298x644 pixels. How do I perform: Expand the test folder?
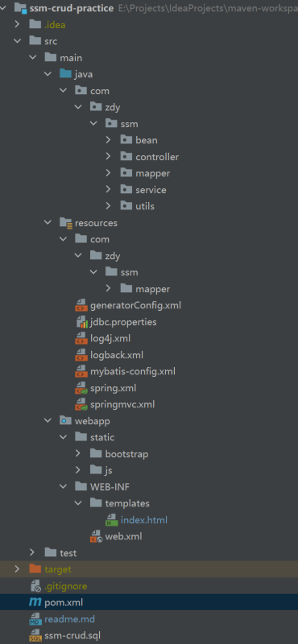pos(32,553)
